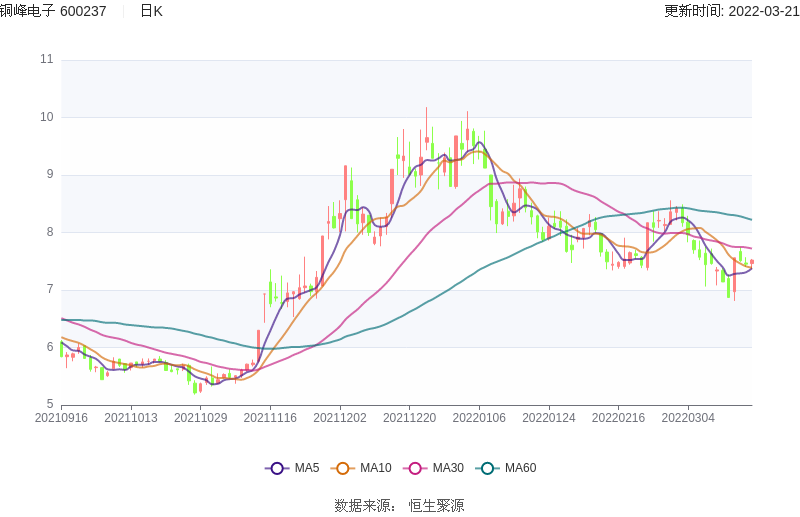Click the 20211013 date axis label
The height and width of the screenshot is (517, 800).
point(131,418)
